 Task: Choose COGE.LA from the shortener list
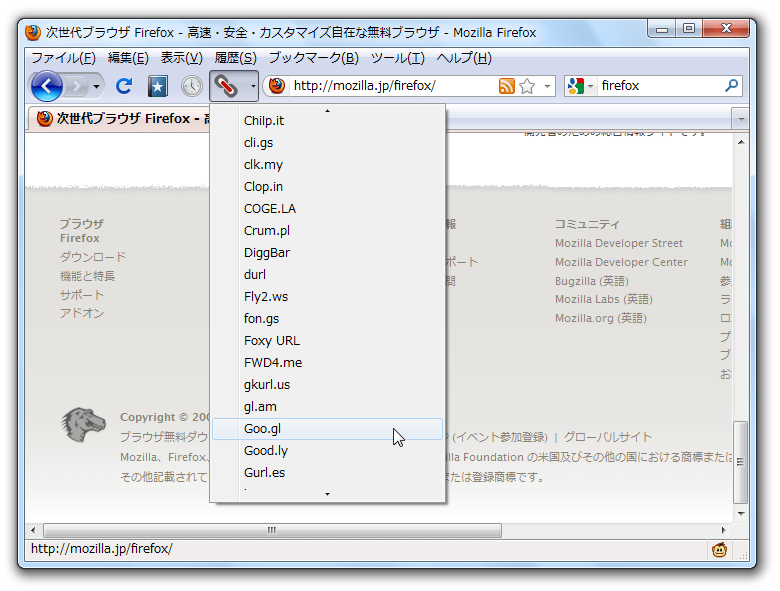[327, 208]
